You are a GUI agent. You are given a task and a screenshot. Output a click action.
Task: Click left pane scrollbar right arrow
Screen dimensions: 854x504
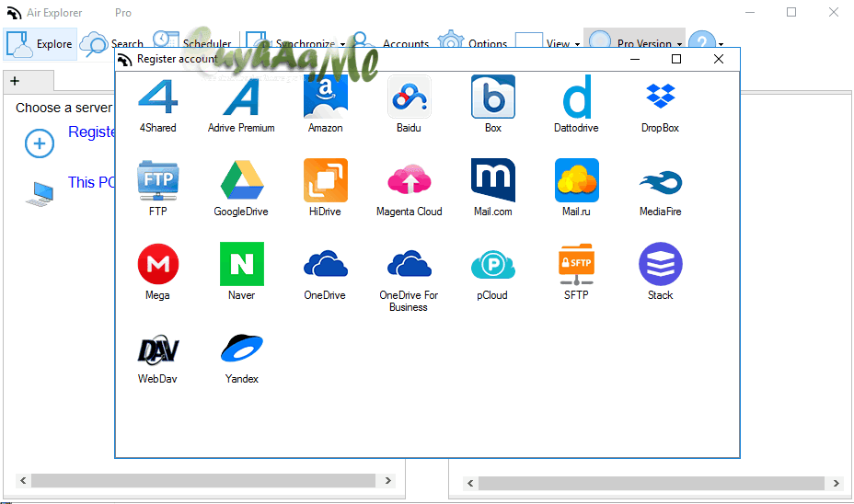(387, 480)
